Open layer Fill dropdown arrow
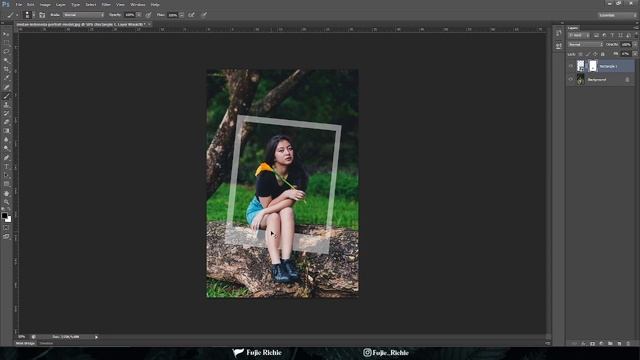The image size is (640, 360). [635, 54]
